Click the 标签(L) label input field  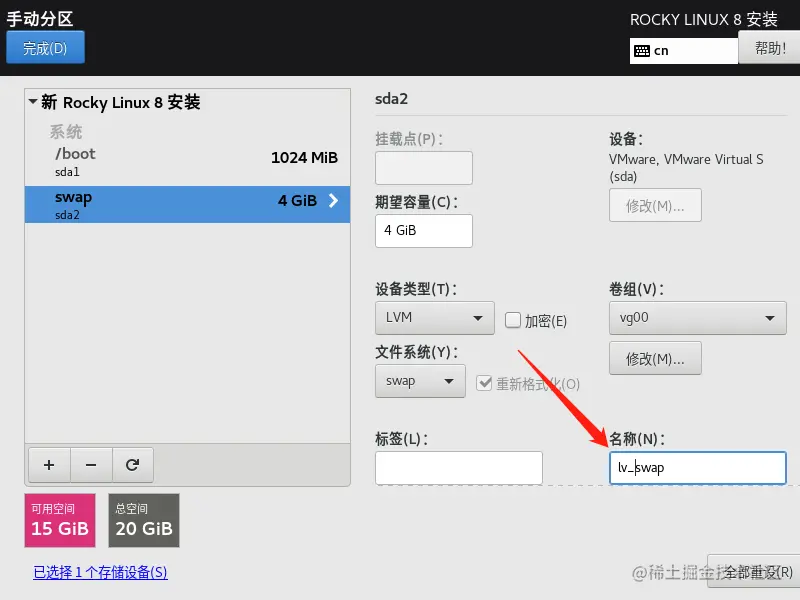click(459, 467)
